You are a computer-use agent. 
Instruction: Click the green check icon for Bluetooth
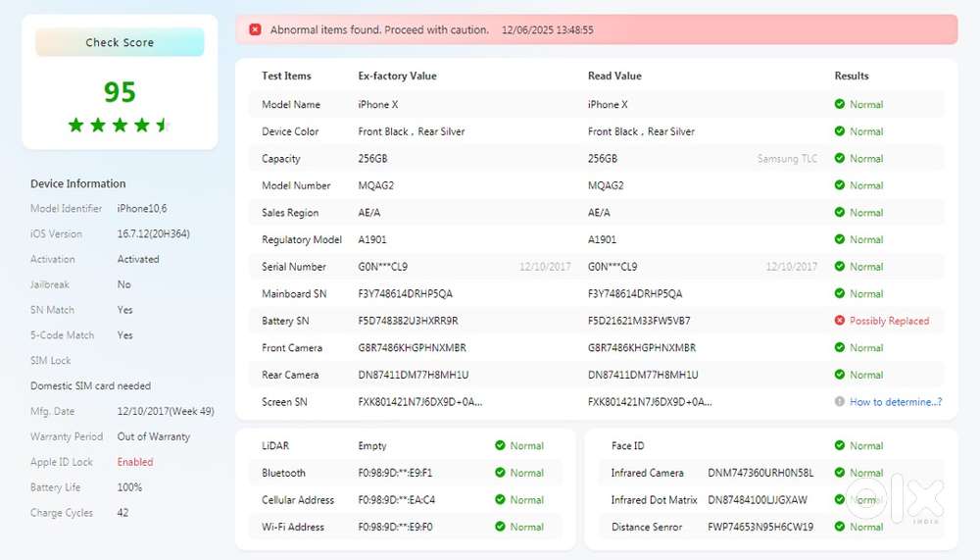tap(500, 473)
